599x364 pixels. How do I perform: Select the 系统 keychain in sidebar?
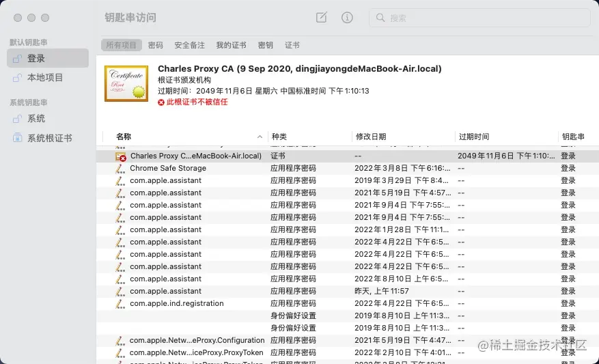coord(48,119)
